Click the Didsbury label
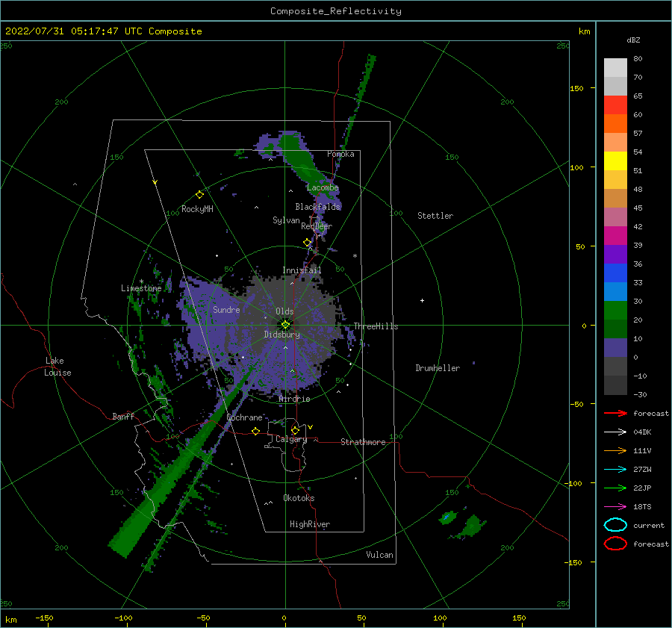 [x=281, y=335]
